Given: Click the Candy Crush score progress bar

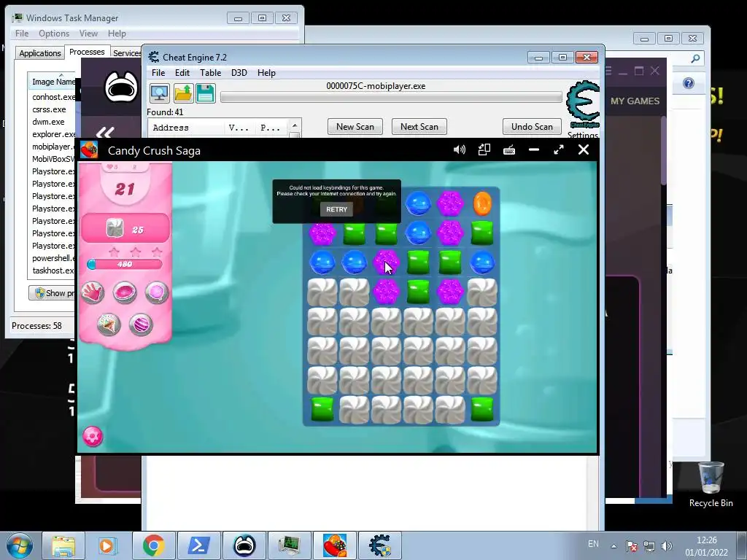Looking at the screenshot, I should pyautogui.click(x=124, y=264).
